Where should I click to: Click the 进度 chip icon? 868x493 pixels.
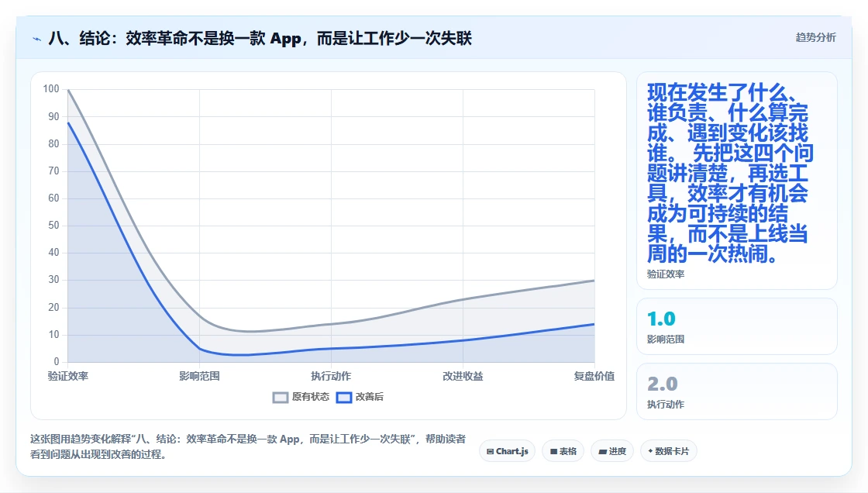[602, 451]
